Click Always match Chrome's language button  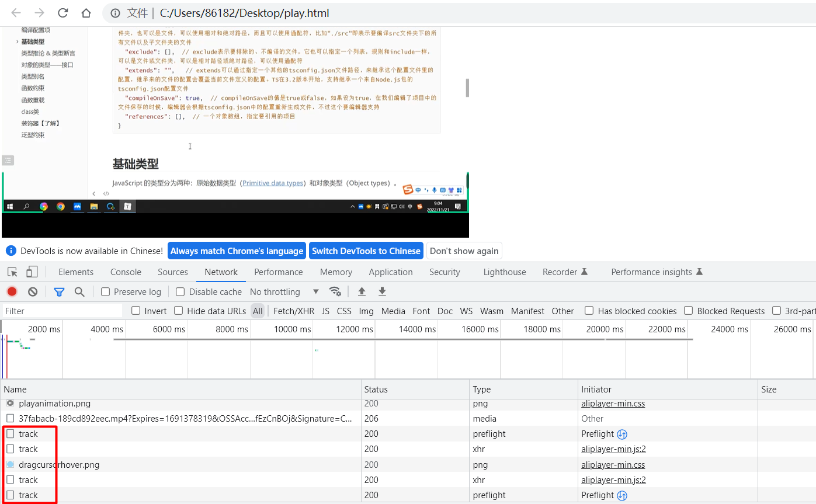tap(237, 251)
